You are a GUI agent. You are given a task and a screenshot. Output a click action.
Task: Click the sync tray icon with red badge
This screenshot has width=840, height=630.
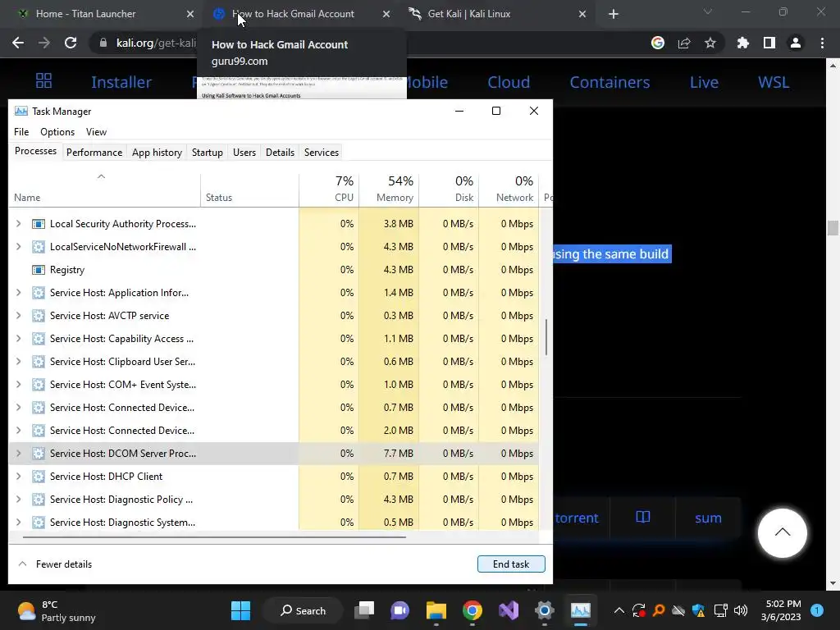point(638,610)
